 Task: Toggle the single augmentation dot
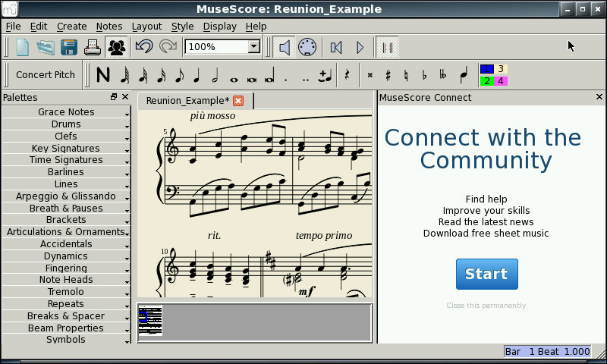point(286,80)
